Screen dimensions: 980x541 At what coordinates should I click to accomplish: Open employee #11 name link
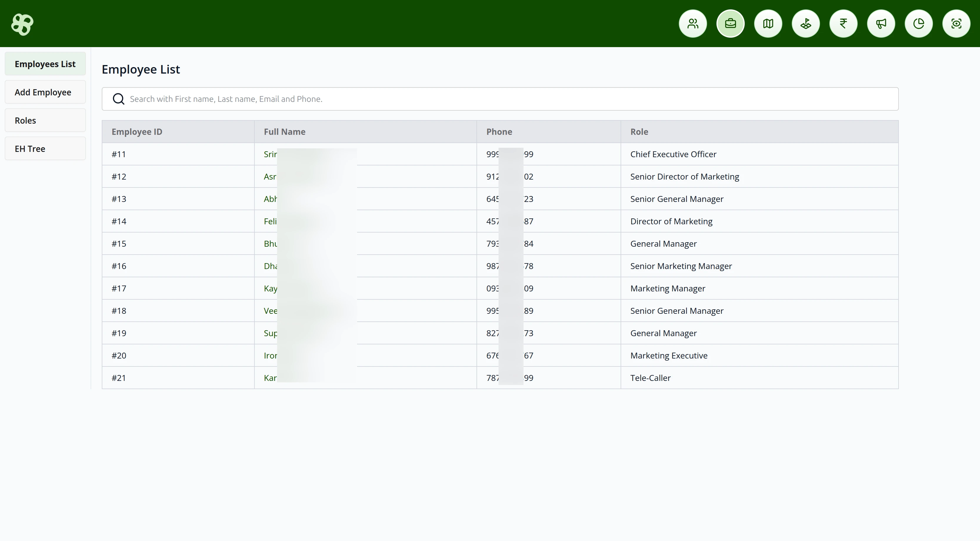pos(271,154)
